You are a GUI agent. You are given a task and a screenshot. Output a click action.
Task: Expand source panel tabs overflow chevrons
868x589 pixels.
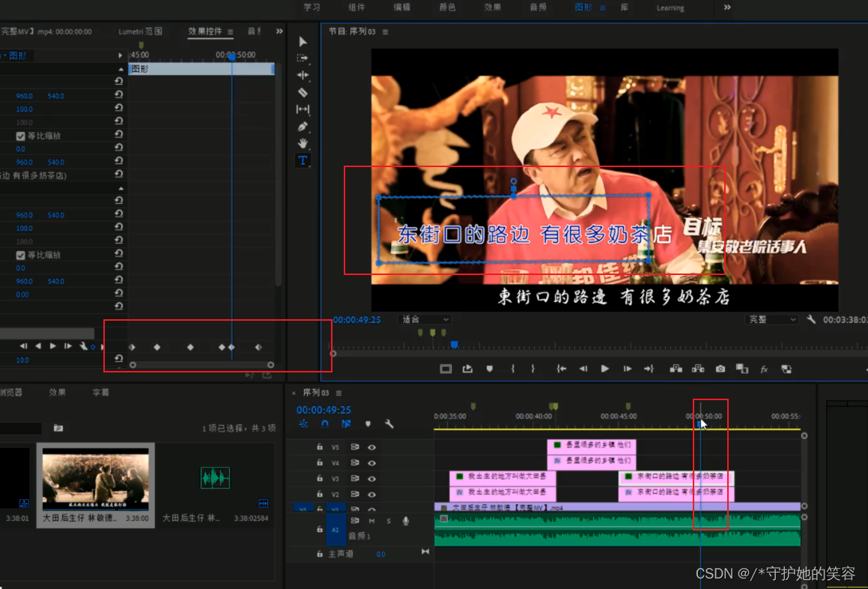279,31
